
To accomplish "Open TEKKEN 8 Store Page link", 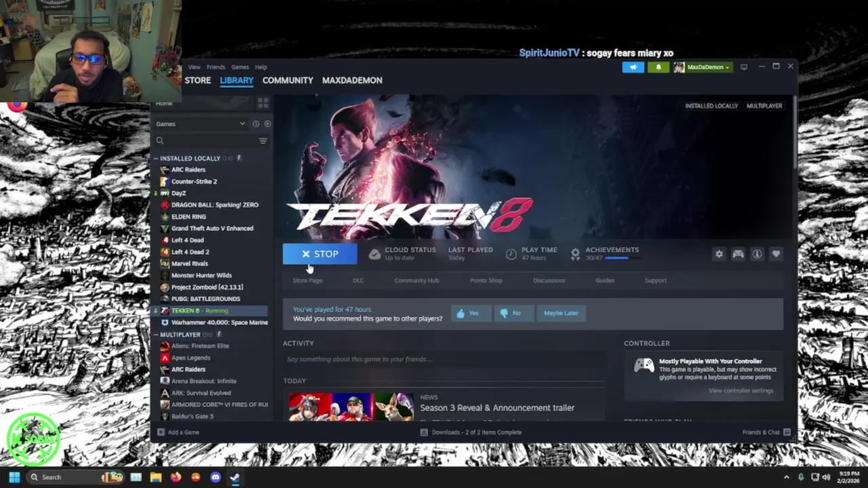I will tap(307, 281).
